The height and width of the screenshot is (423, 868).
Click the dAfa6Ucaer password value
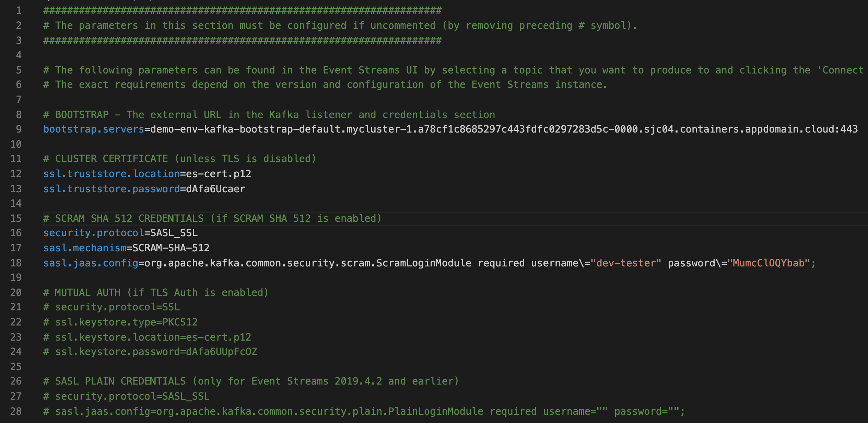click(x=216, y=189)
